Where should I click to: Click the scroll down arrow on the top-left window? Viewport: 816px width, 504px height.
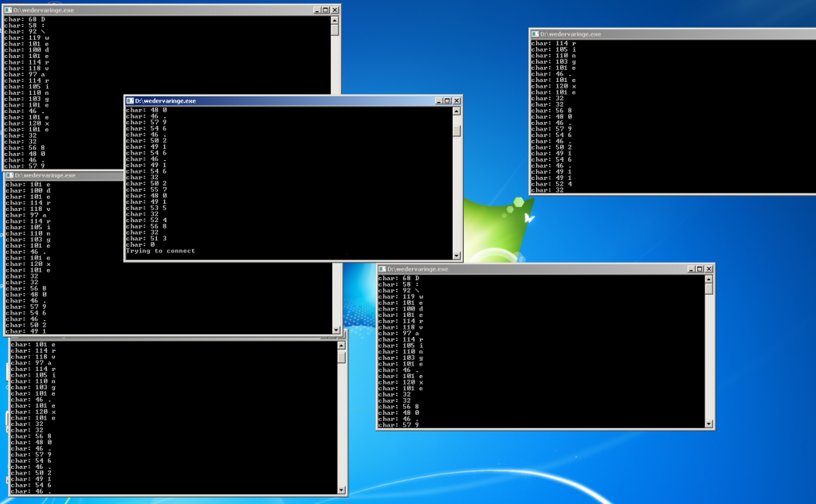tap(335, 163)
